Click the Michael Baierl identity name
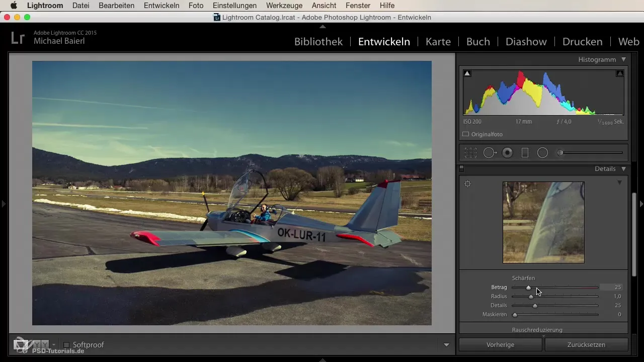 [59, 41]
